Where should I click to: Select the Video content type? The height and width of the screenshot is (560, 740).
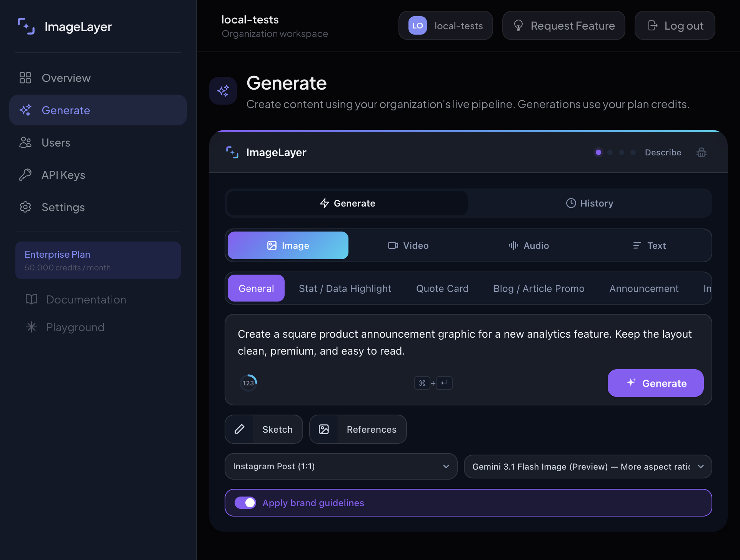point(408,245)
